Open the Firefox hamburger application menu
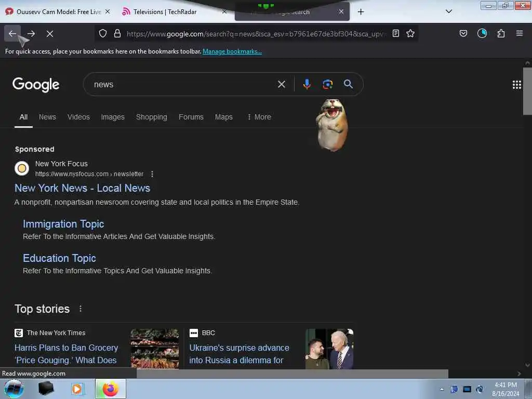The image size is (532, 399). point(520,33)
